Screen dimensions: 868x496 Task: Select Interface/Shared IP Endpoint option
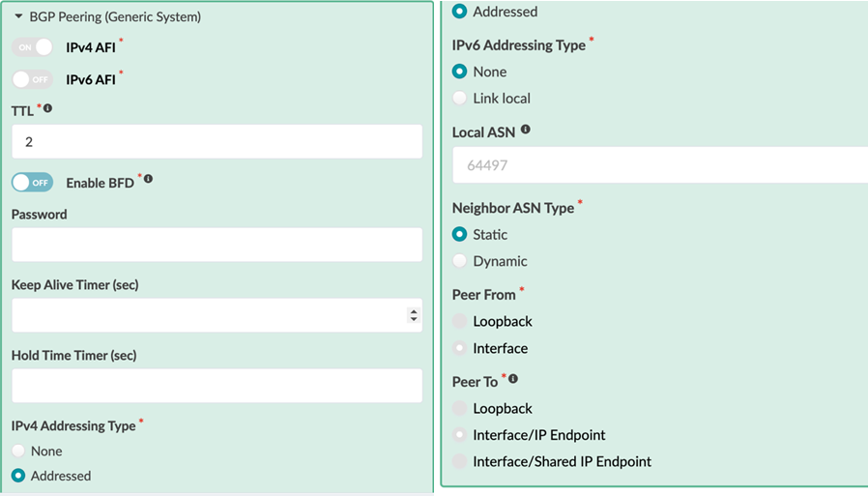coord(460,462)
